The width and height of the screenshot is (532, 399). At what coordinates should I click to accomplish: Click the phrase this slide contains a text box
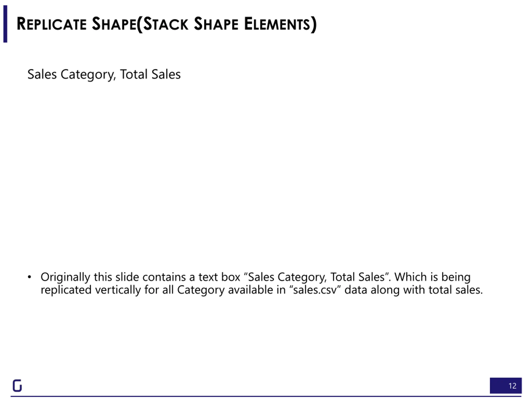167,277
